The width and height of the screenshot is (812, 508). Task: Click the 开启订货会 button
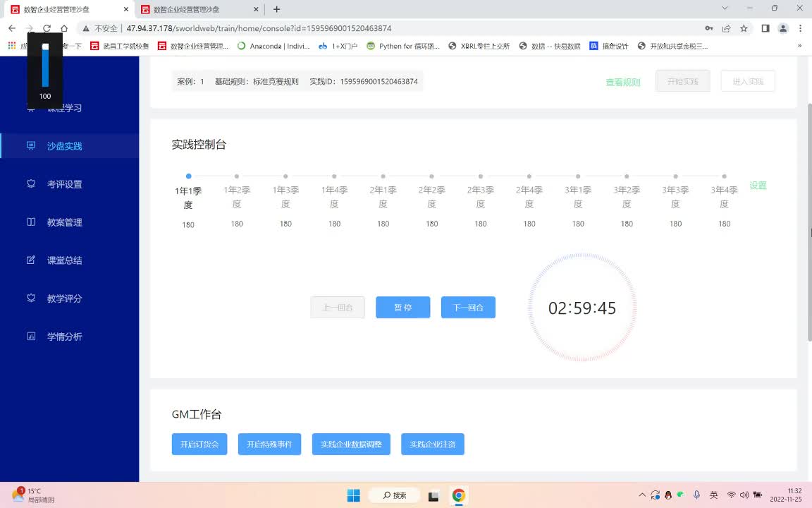199,445
